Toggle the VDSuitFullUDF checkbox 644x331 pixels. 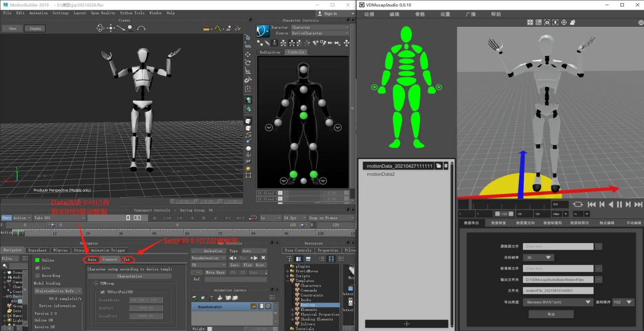coord(103,292)
